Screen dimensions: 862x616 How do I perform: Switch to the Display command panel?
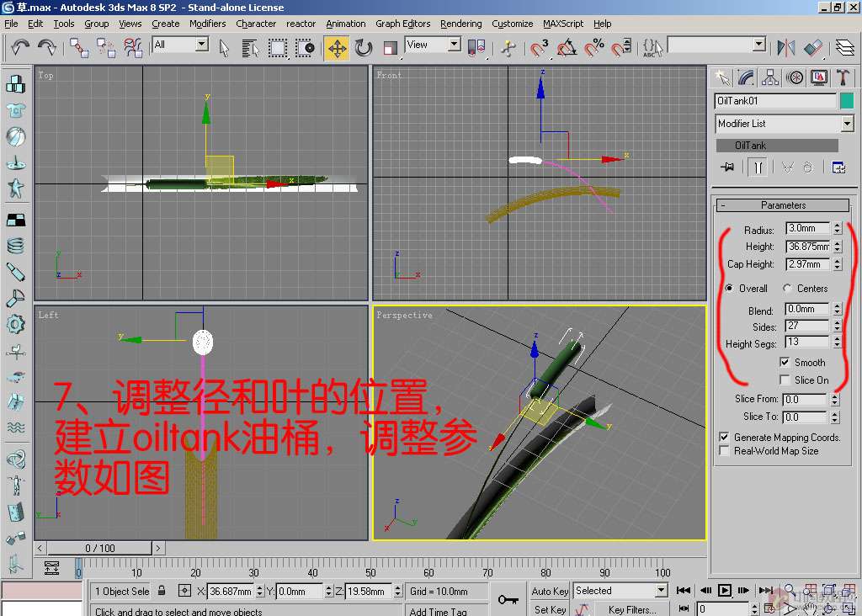coord(818,77)
